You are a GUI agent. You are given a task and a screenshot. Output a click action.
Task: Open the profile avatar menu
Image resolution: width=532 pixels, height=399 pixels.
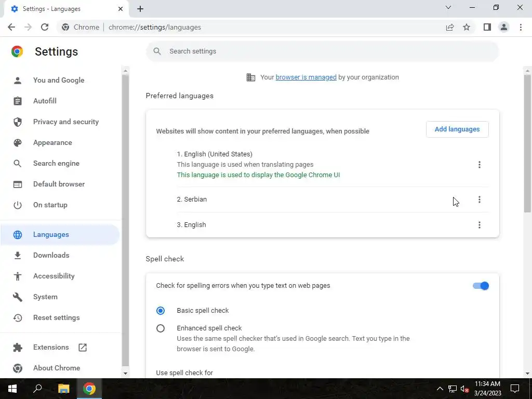click(x=504, y=27)
